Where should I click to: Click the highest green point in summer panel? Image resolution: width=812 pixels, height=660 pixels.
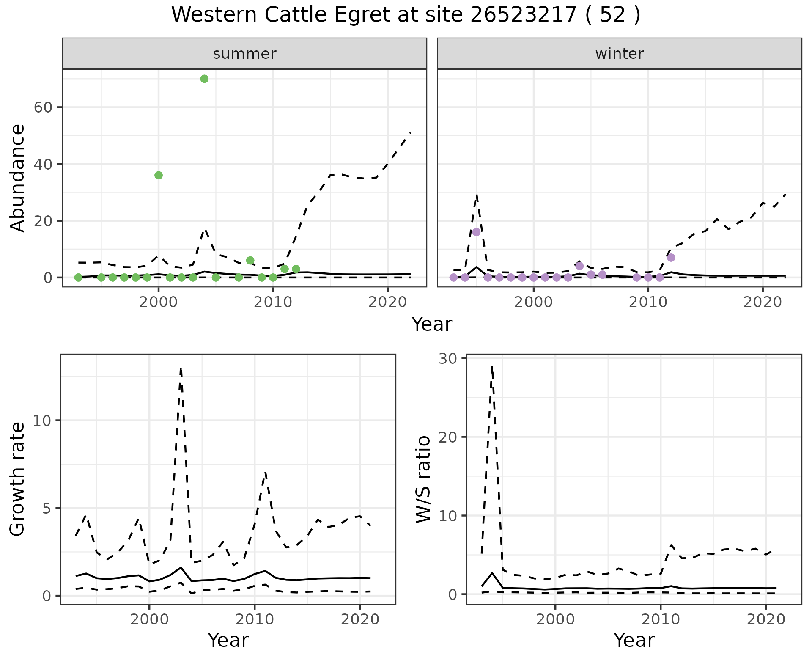pos(204,79)
